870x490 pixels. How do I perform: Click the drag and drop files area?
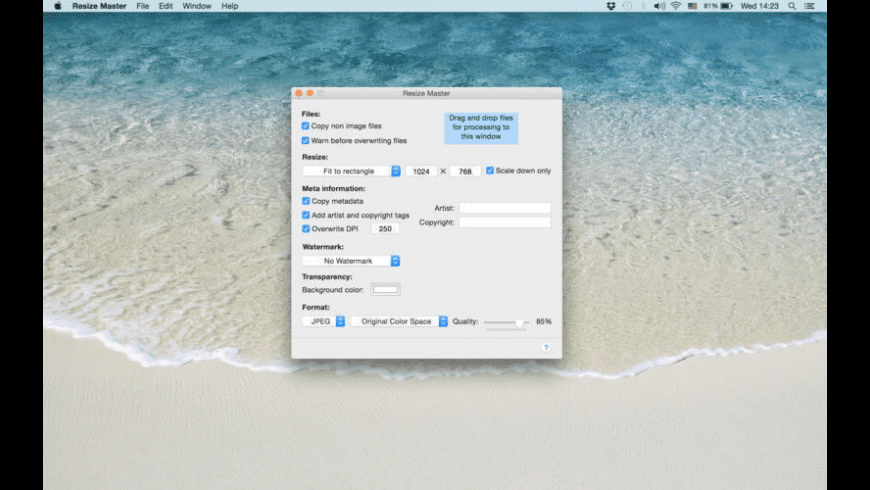point(481,128)
